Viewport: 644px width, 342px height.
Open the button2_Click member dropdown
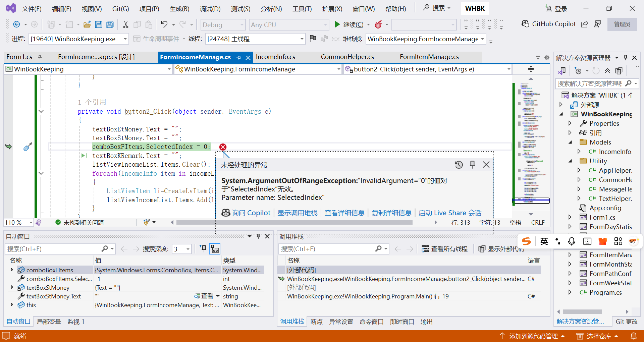point(428,69)
